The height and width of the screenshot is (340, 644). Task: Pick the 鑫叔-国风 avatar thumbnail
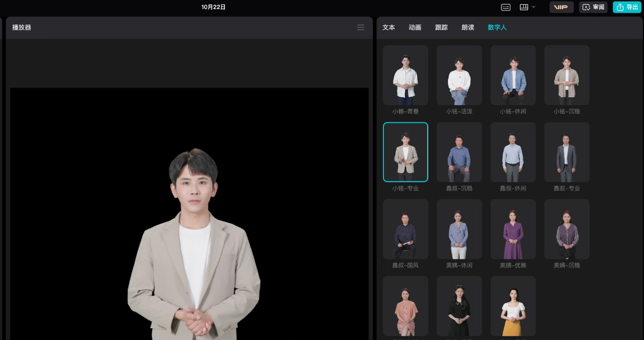coord(405,229)
